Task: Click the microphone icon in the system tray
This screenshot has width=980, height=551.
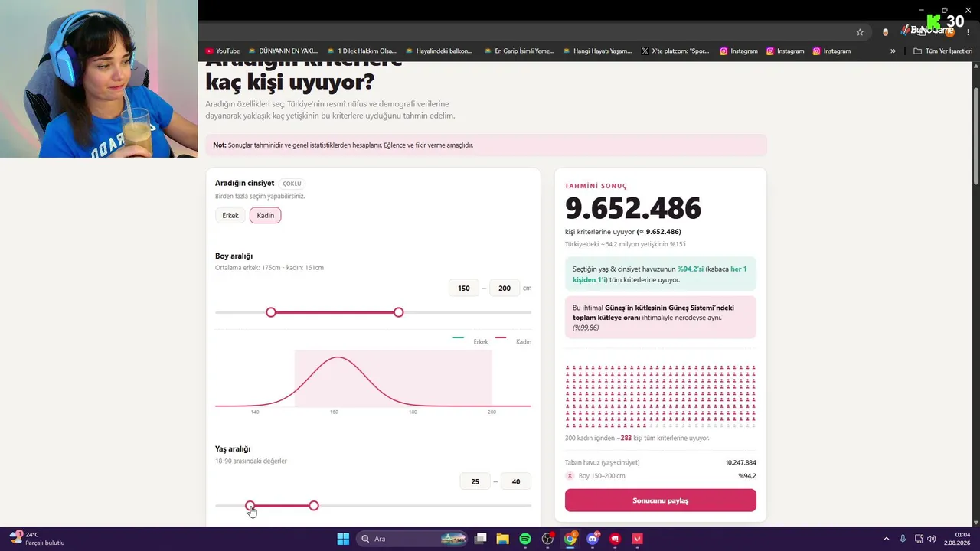Action: (x=903, y=539)
